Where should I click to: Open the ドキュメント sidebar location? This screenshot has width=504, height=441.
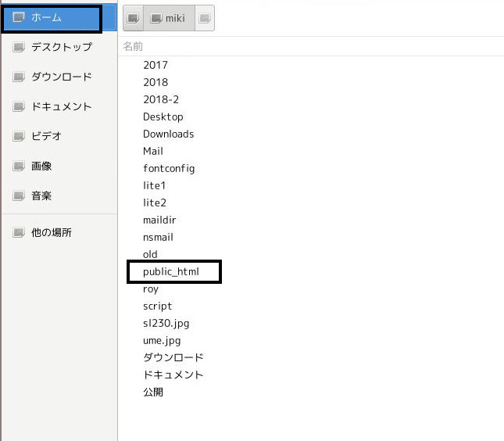pos(59,106)
